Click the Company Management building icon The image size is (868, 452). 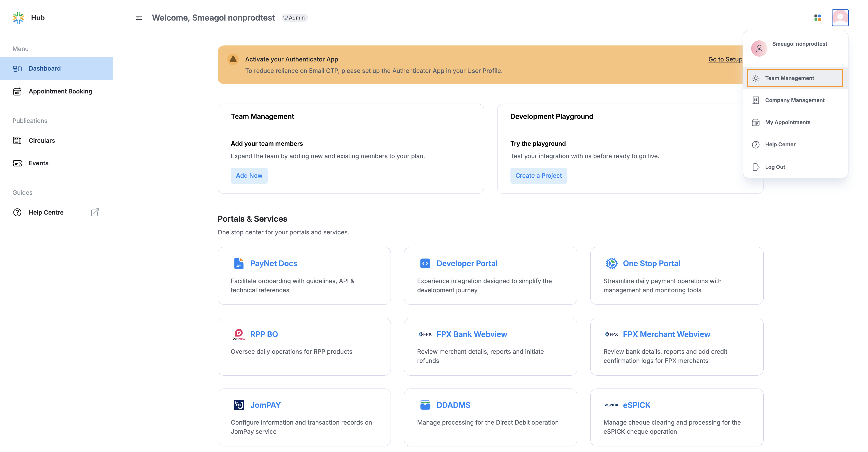(x=756, y=100)
